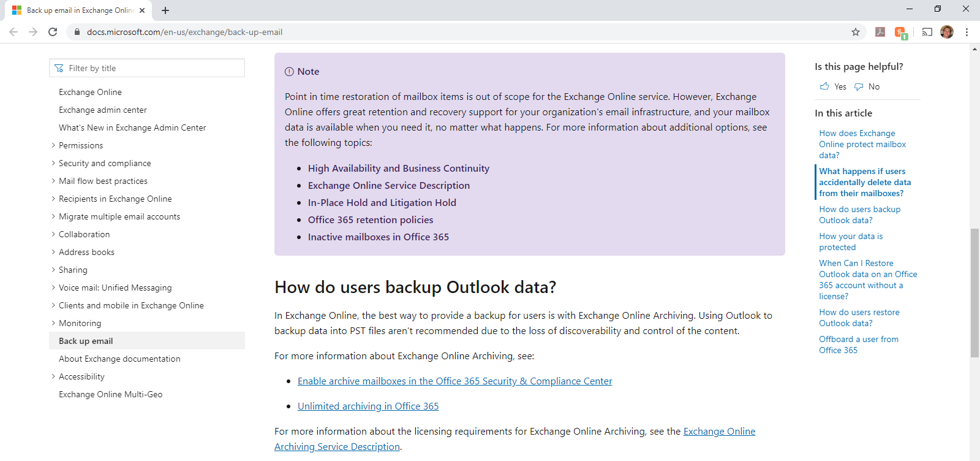Jump to How your data is protected

click(851, 242)
